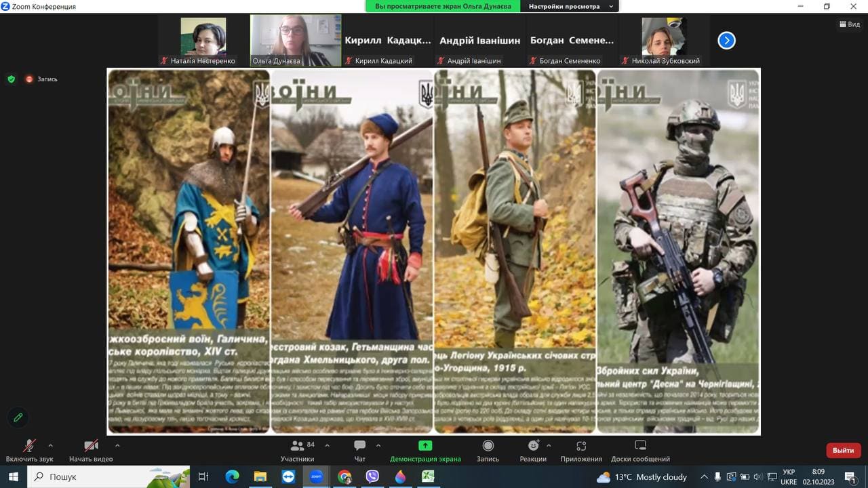Expand the arrow next to Участники

(x=328, y=445)
